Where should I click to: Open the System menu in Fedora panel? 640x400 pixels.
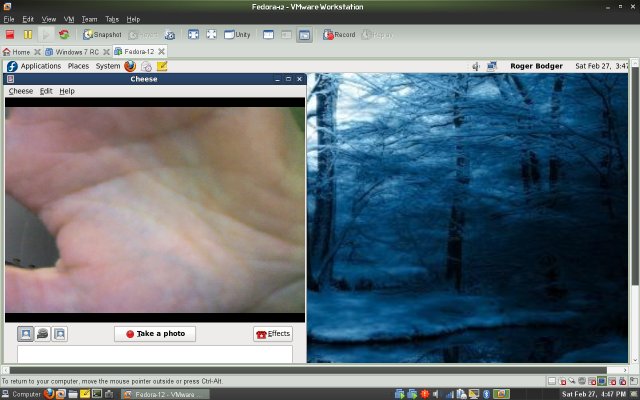[108, 66]
